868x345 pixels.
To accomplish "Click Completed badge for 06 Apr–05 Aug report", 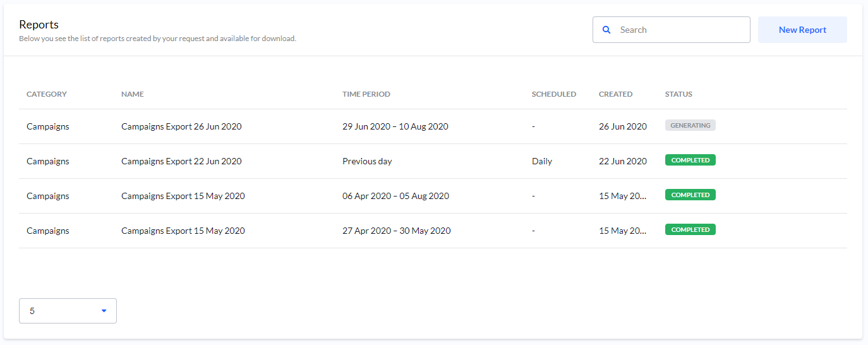I will coord(690,195).
